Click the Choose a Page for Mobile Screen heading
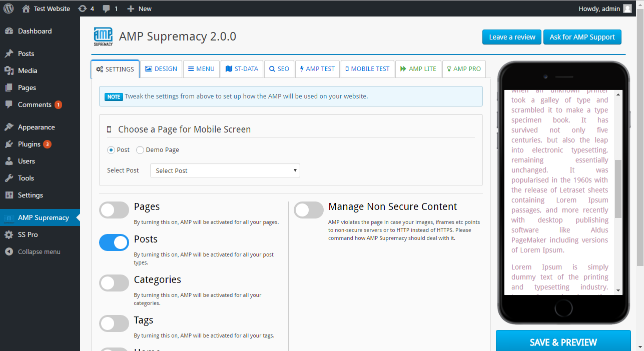Image resolution: width=644 pixels, height=351 pixels. pos(184,129)
